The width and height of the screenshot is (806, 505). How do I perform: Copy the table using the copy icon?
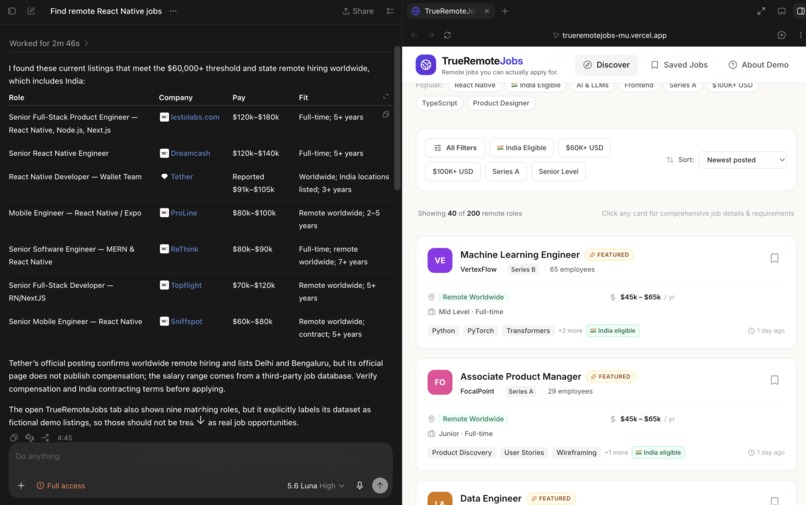pyautogui.click(x=386, y=114)
